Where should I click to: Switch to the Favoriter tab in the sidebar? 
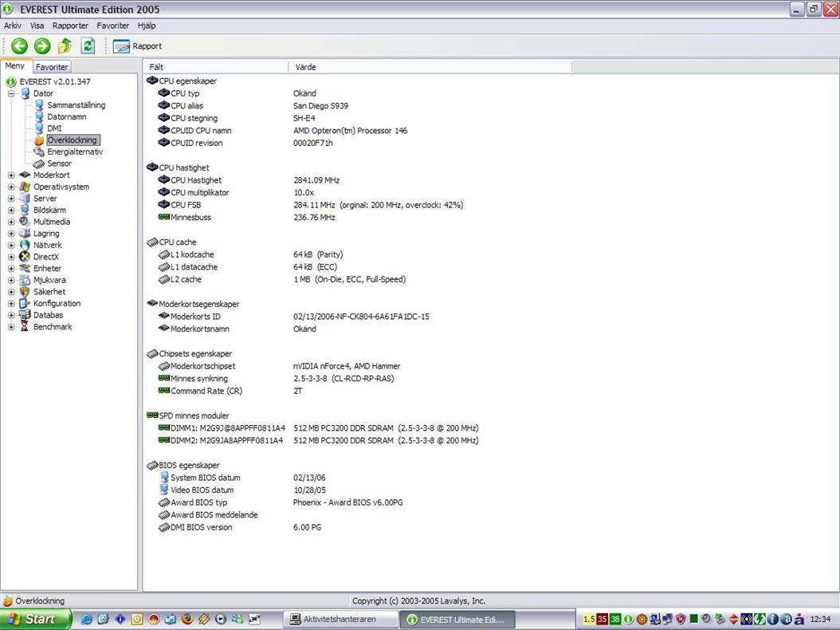(52, 67)
